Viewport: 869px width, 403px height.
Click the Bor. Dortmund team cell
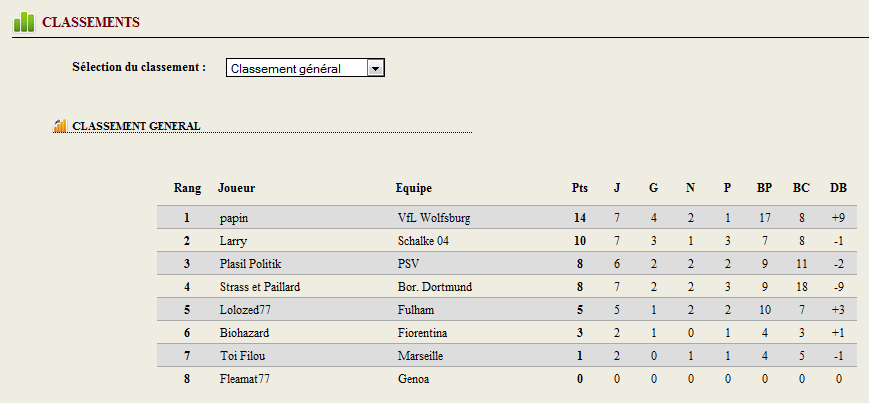(x=435, y=287)
